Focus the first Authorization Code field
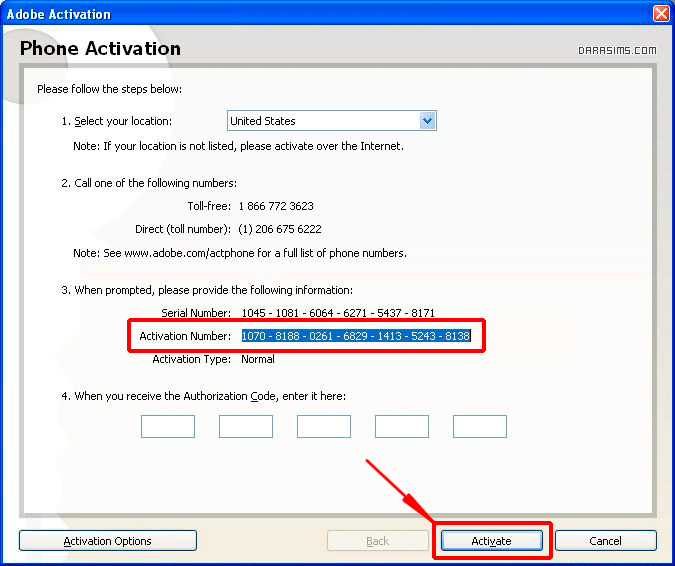This screenshot has width=675, height=566. [x=168, y=426]
